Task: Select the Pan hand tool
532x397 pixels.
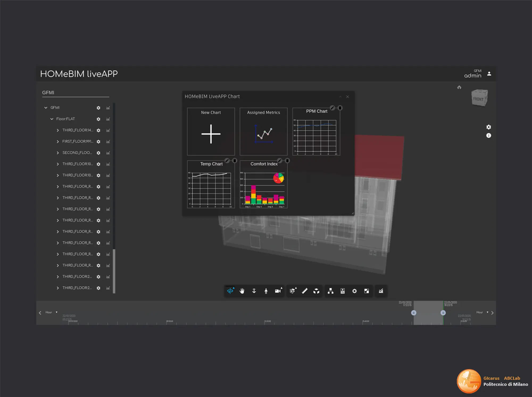Action: tap(242, 291)
